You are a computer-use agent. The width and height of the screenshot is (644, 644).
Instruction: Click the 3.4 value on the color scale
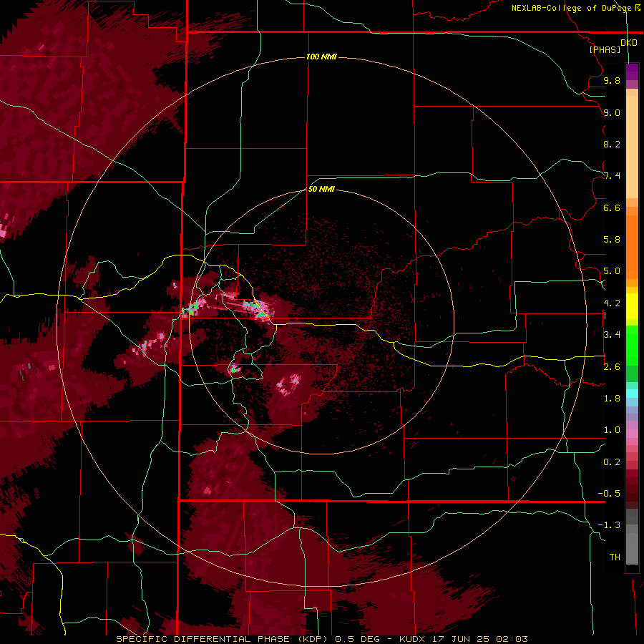pos(612,335)
